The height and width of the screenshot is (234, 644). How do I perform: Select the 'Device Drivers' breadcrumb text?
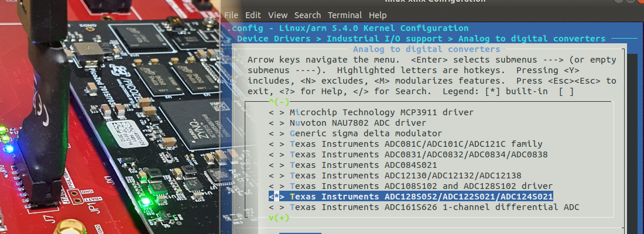click(274, 39)
